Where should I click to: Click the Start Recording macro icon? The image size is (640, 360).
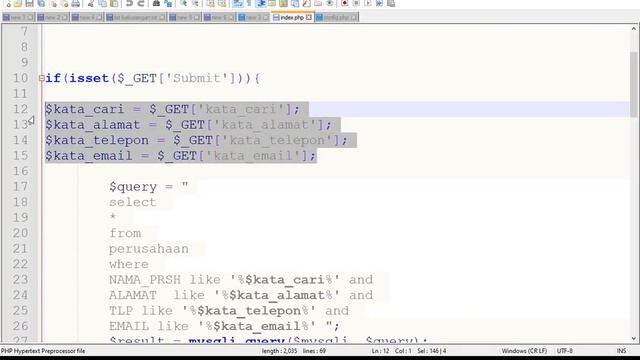click(345, 4)
